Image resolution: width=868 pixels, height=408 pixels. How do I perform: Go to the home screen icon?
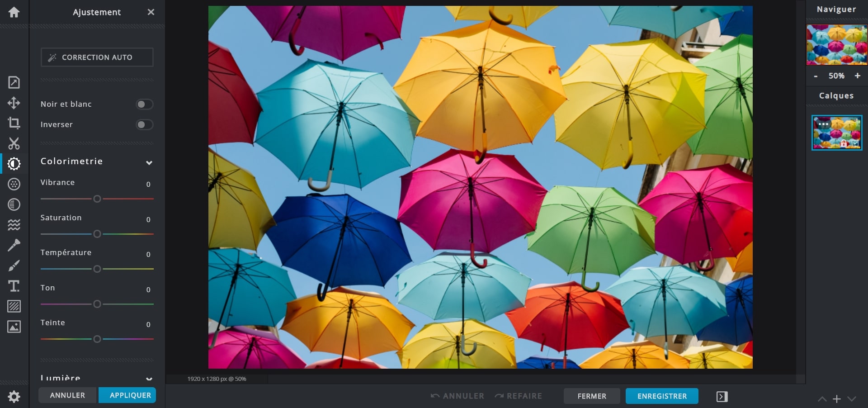(14, 12)
